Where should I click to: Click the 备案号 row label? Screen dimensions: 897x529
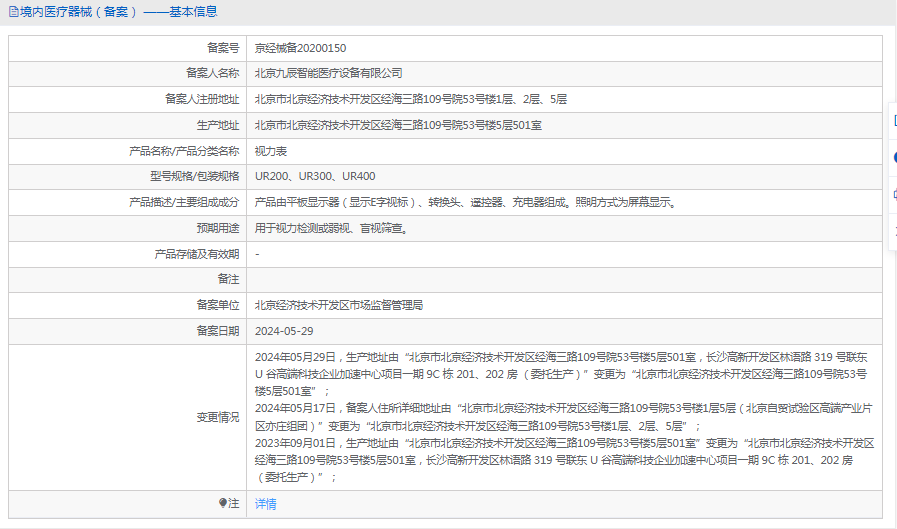point(223,48)
